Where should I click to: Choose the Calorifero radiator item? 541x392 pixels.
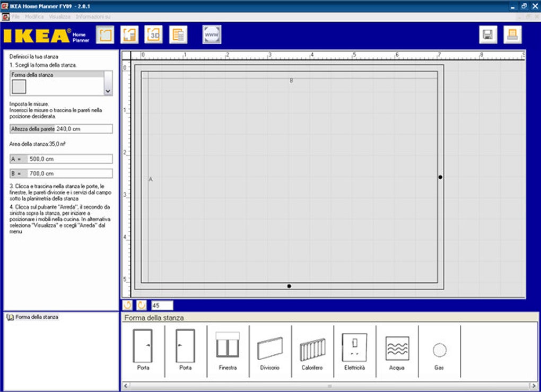pyautogui.click(x=312, y=350)
